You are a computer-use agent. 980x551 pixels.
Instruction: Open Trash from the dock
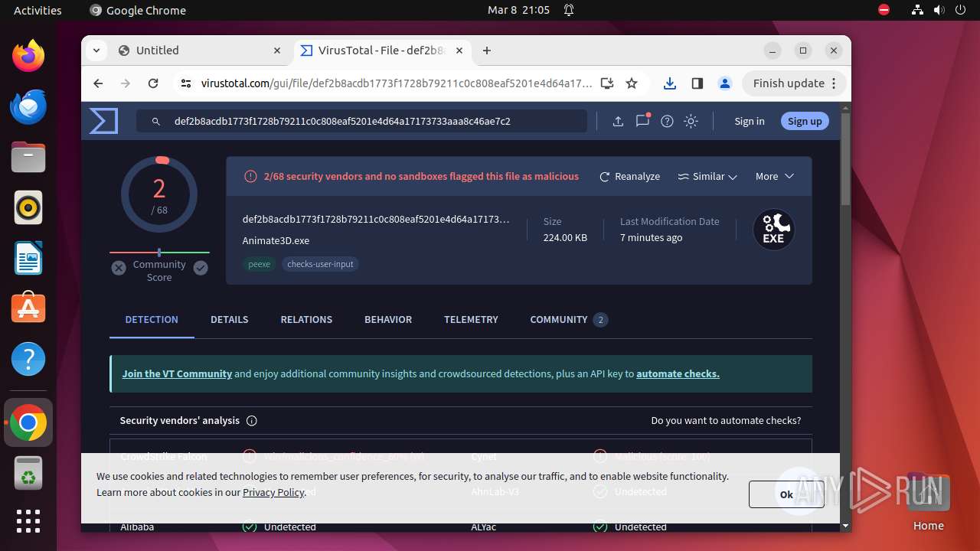tap(28, 473)
